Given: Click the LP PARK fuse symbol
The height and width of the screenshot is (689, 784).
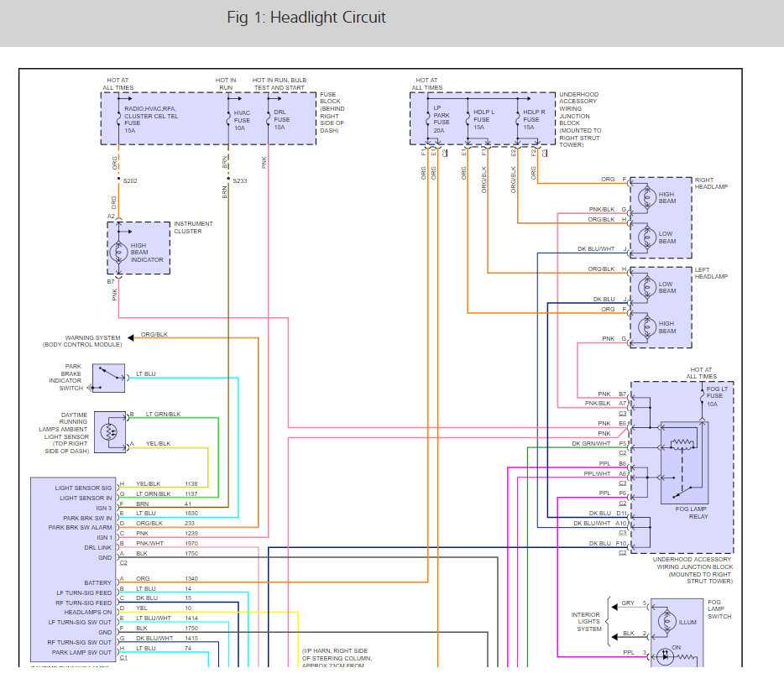Looking at the screenshot, I should 428,118.
